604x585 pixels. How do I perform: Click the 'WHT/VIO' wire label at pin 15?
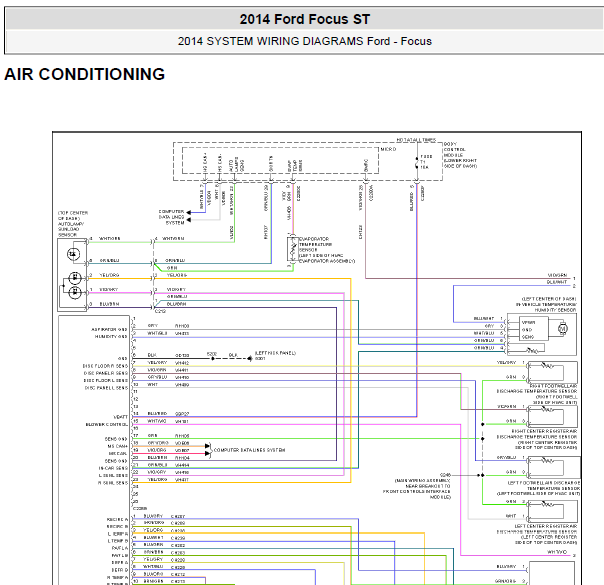[x=157, y=421]
